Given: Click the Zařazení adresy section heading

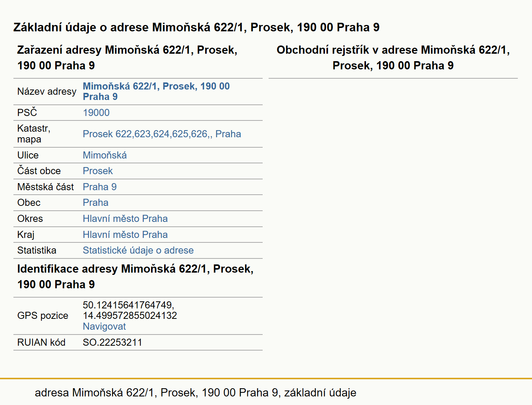Looking at the screenshot, I should tap(127, 58).
